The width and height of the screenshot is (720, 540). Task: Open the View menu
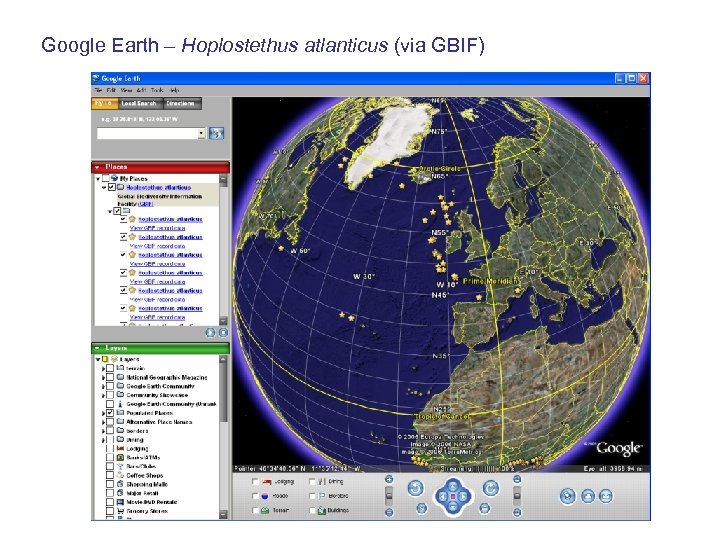point(126,90)
